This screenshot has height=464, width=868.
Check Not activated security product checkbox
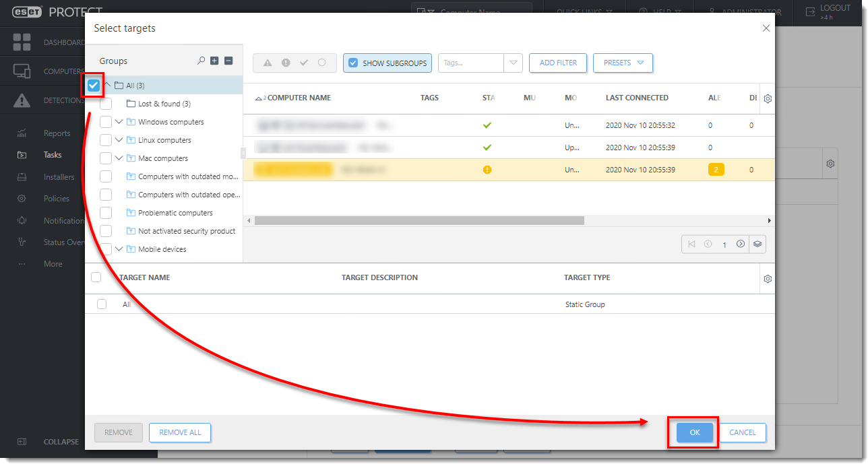click(106, 231)
